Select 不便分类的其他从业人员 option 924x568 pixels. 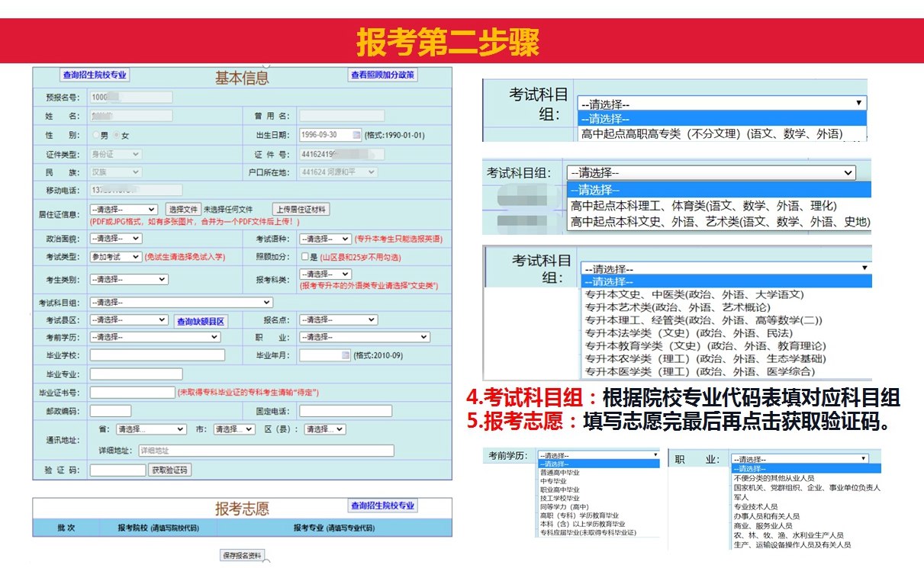[774, 478]
